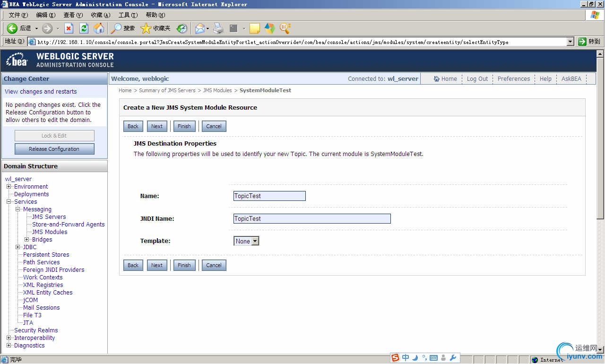The height and width of the screenshot is (364, 605).
Task: Select Security Realms tree item
Action: click(x=36, y=330)
